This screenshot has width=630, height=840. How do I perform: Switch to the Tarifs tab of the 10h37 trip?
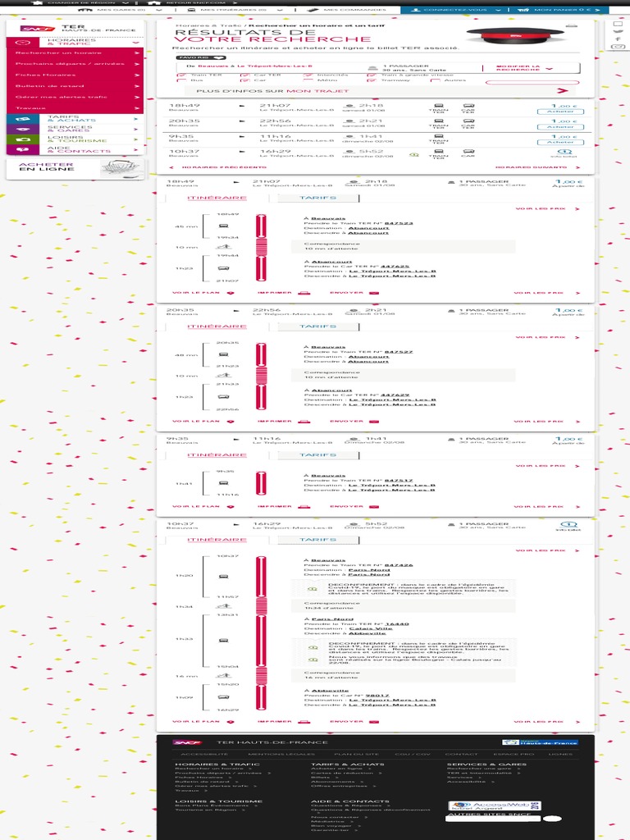pyautogui.click(x=318, y=540)
